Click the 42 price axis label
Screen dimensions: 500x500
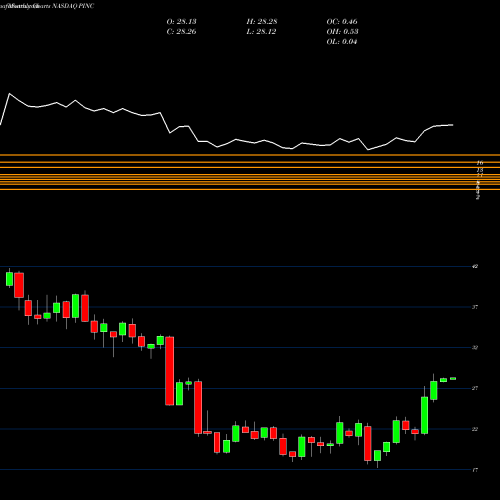pos(475,266)
